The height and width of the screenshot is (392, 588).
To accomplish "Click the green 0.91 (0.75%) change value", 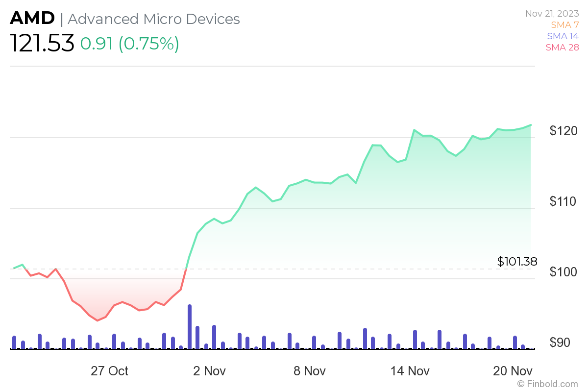I will 130,44.
